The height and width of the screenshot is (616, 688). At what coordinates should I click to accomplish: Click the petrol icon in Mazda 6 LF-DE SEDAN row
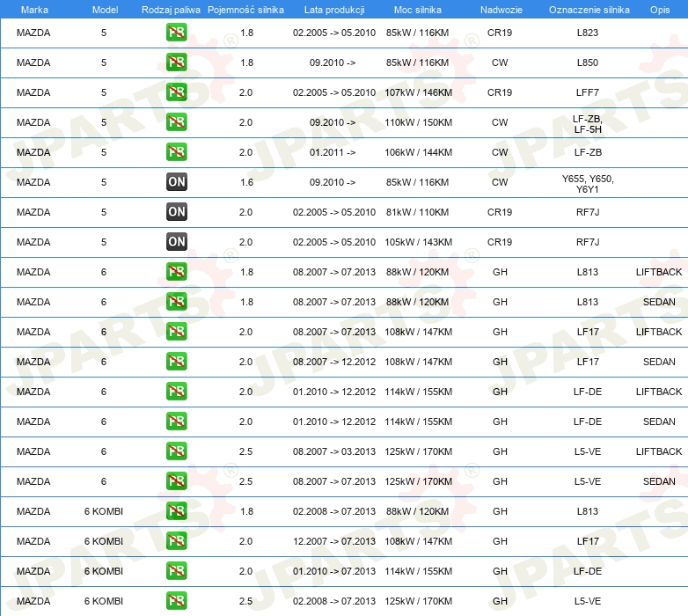tap(176, 421)
